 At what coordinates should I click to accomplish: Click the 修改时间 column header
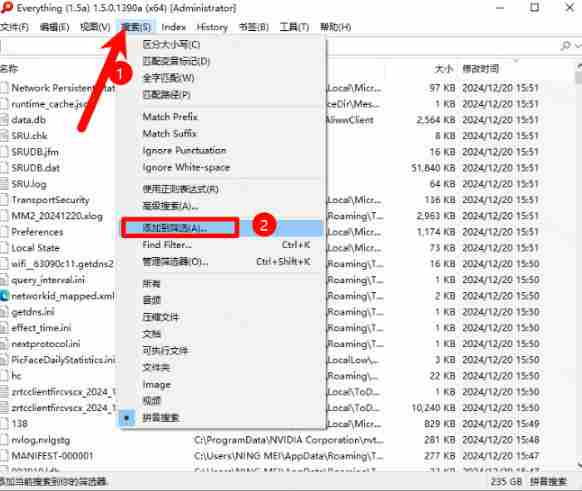point(480,69)
